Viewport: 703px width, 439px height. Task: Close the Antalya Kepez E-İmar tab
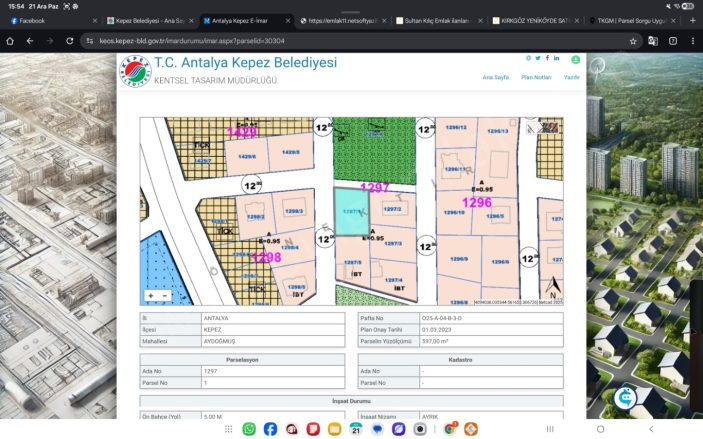tap(287, 20)
